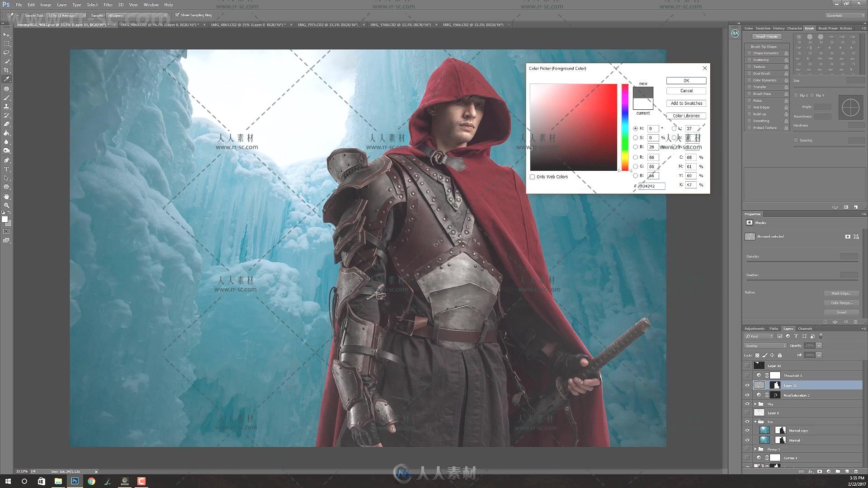The width and height of the screenshot is (868, 488).
Task: Click Cancel in Color Picker
Action: 686,91
